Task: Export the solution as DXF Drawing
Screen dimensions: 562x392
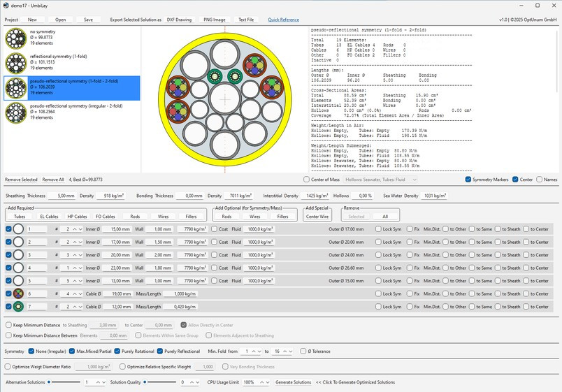Action: (179, 20)
